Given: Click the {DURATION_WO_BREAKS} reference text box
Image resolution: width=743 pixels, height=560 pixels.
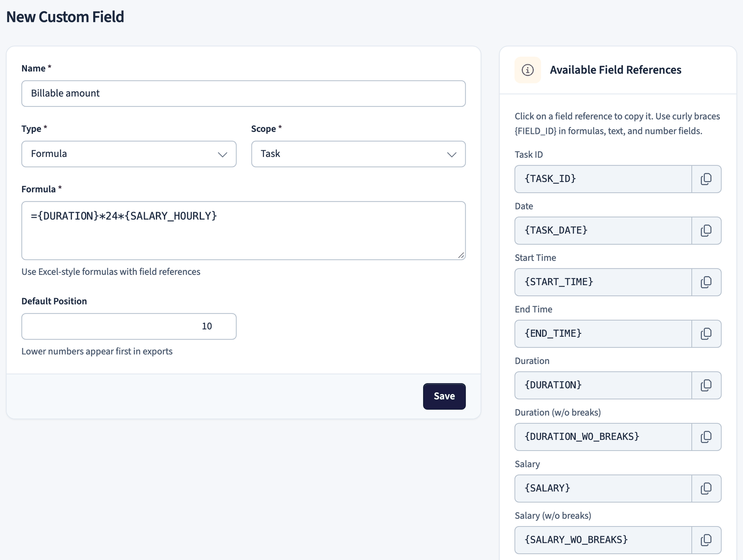Looking at the screenshot, I should (603, 437).
